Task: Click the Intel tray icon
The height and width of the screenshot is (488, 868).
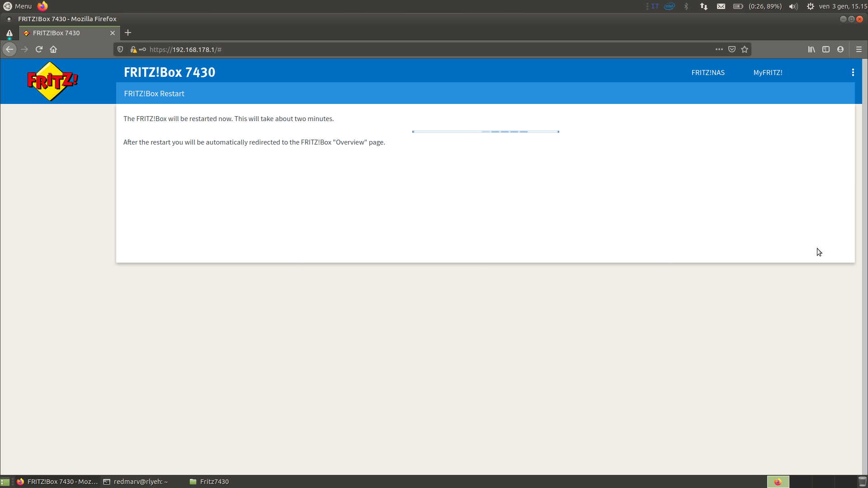Action: point(670,6)
